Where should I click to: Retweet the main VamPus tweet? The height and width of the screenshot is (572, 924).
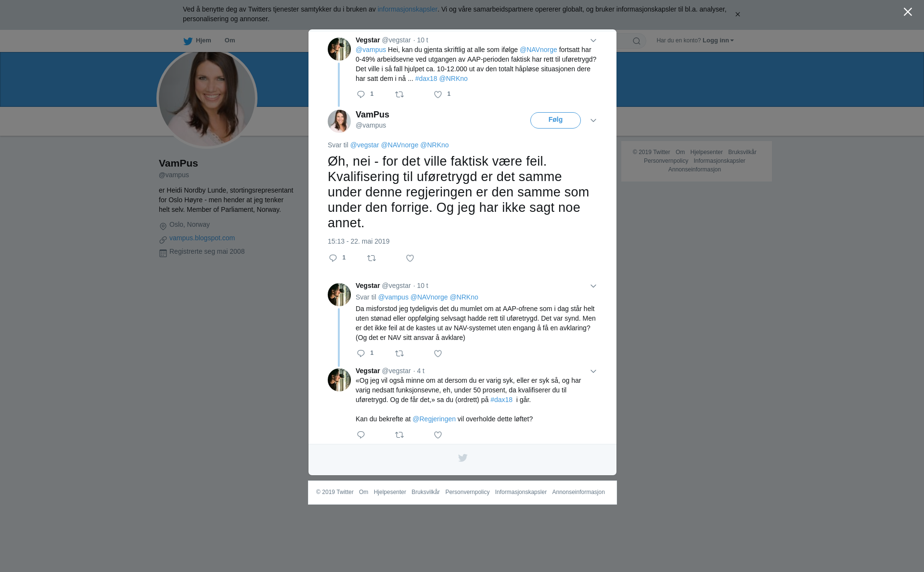point(372,259)
